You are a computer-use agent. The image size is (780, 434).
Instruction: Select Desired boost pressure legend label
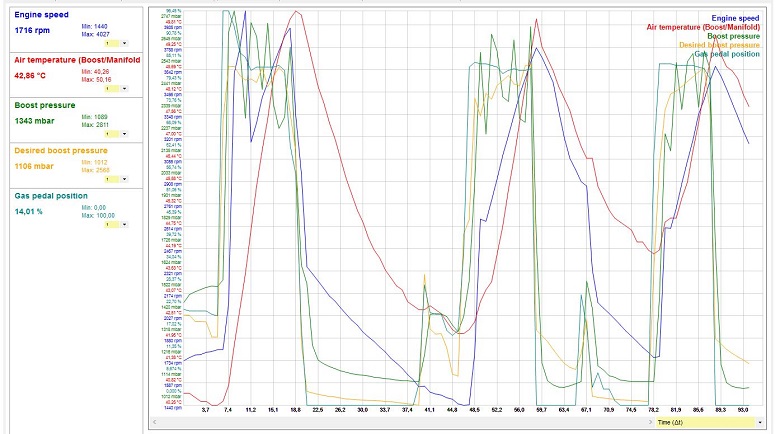pos(718,45)
